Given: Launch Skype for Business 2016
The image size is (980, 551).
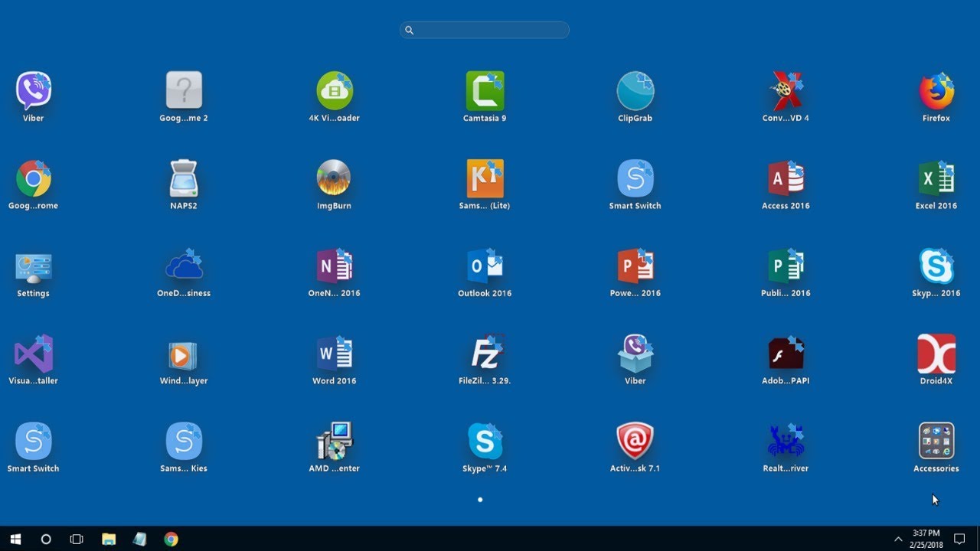Looking at the screenshot, I should (x=936, y=266).
